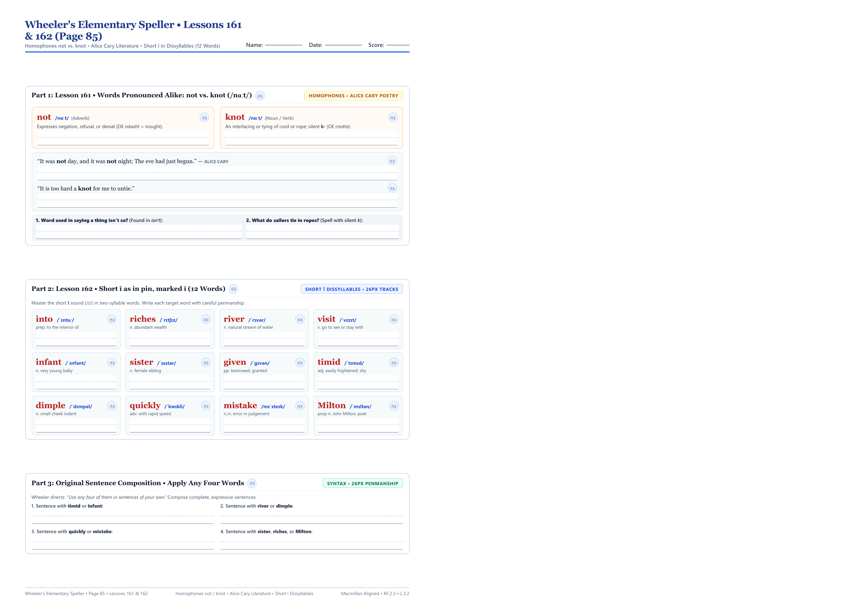Play pronunciation of 'visit'

(394, 320)
